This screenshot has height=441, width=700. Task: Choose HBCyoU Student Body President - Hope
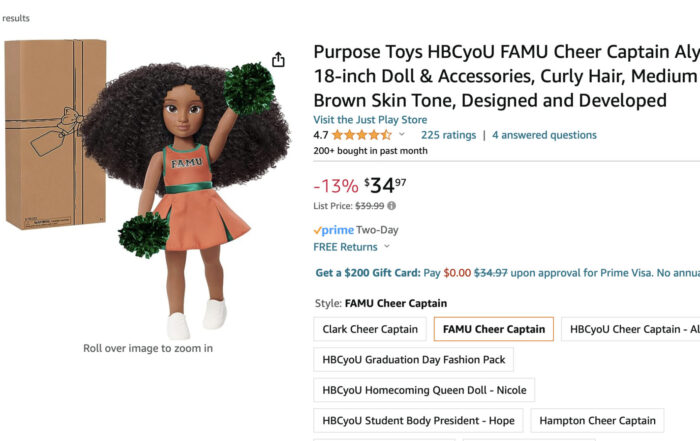pyautogui.click(x=418, y=421)
